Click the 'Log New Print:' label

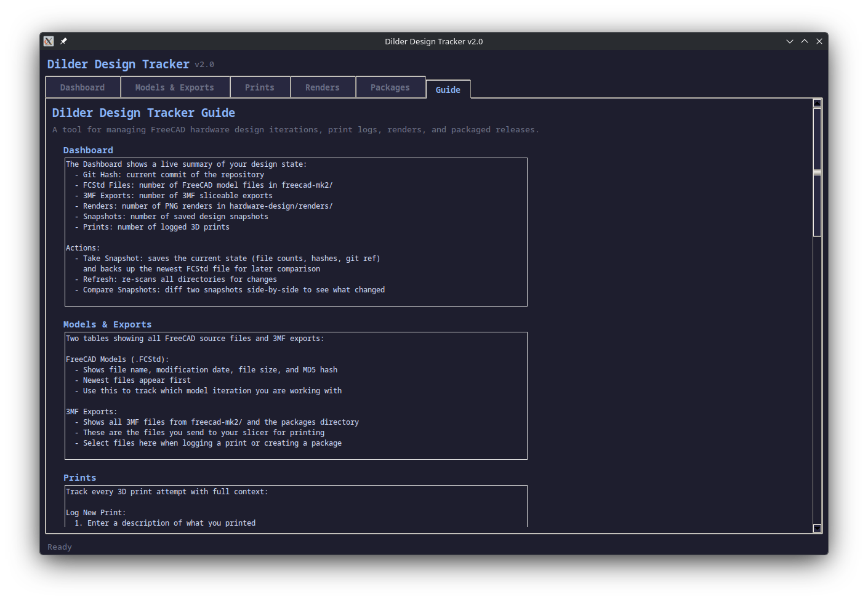[x=95, y=513]
